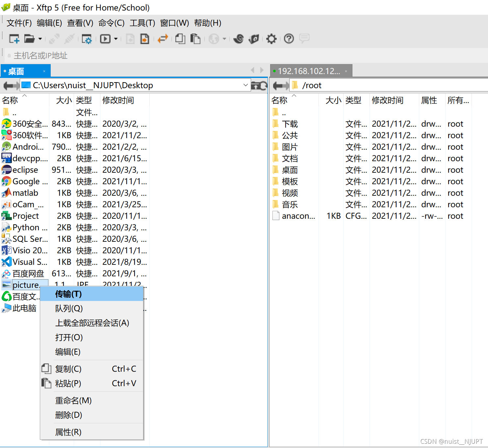Open the 工具(T) menu

tap(142, 23)
